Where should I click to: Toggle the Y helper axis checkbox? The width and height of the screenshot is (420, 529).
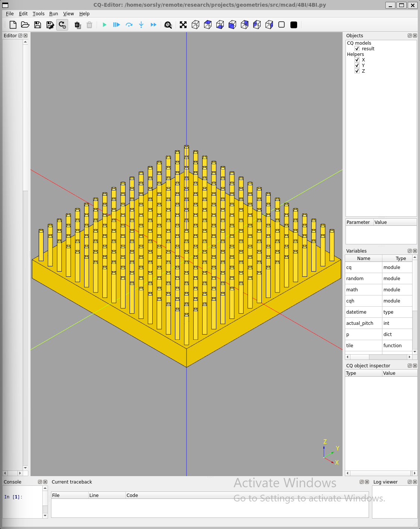[x=357, y=66]
